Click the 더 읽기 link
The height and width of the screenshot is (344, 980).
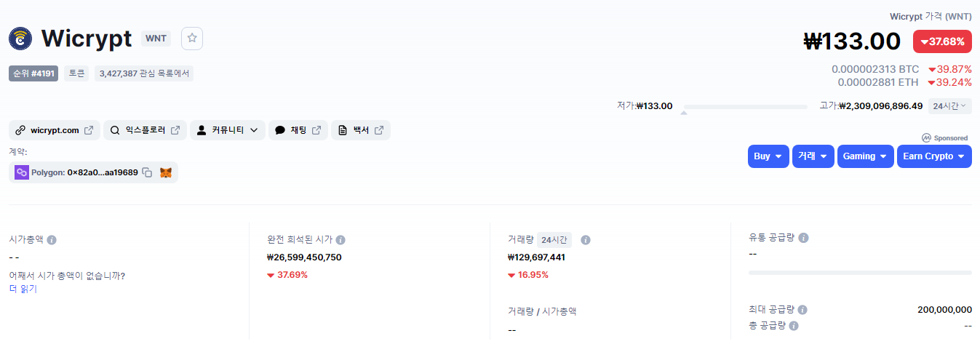pos(23,289)
